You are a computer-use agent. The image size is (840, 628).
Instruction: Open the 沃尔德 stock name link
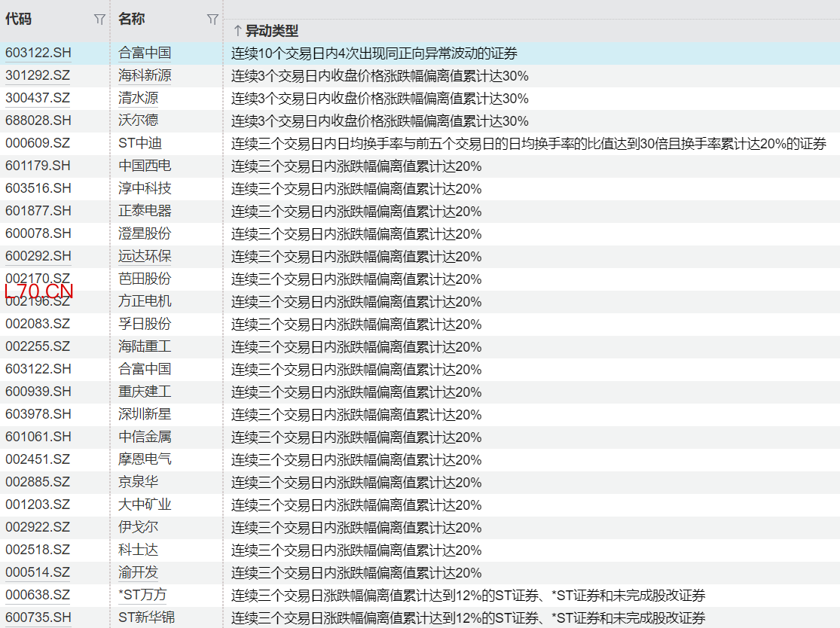[139, 120]
